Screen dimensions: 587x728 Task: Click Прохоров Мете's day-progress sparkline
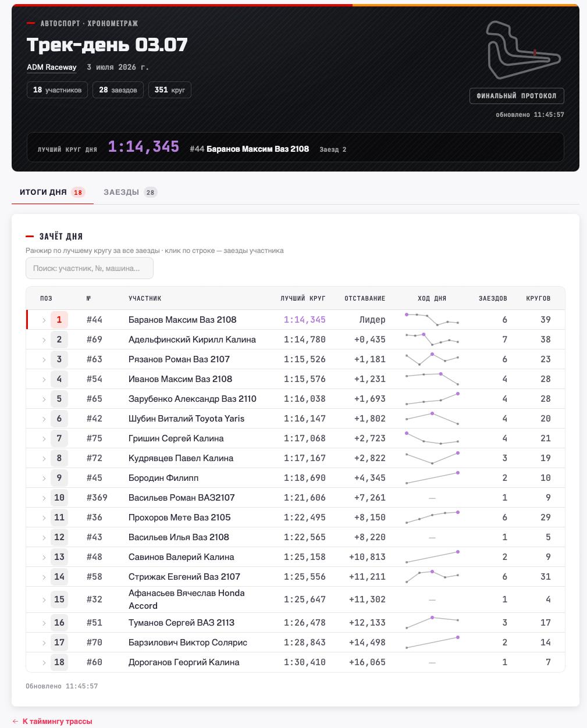click(432, 517)
